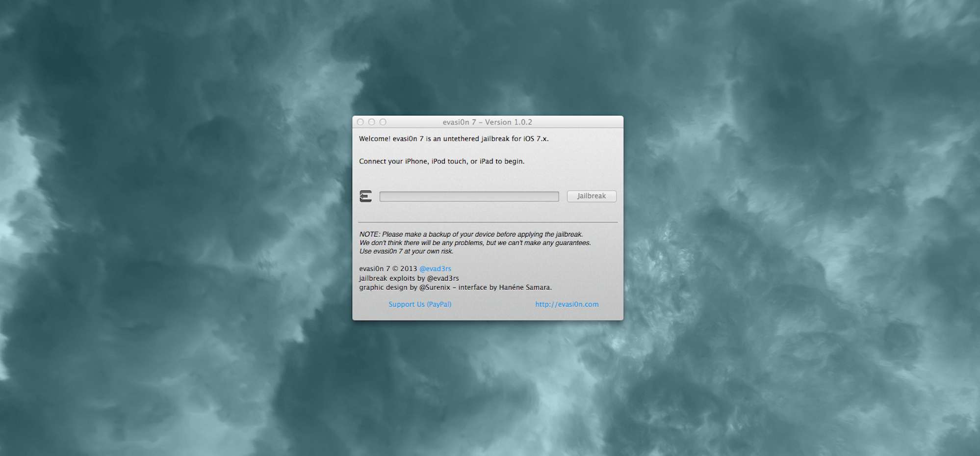Click the 'evasi0n 7 © 2013' copyright text
The image size is (980, 456).
[x=388, y=268]
